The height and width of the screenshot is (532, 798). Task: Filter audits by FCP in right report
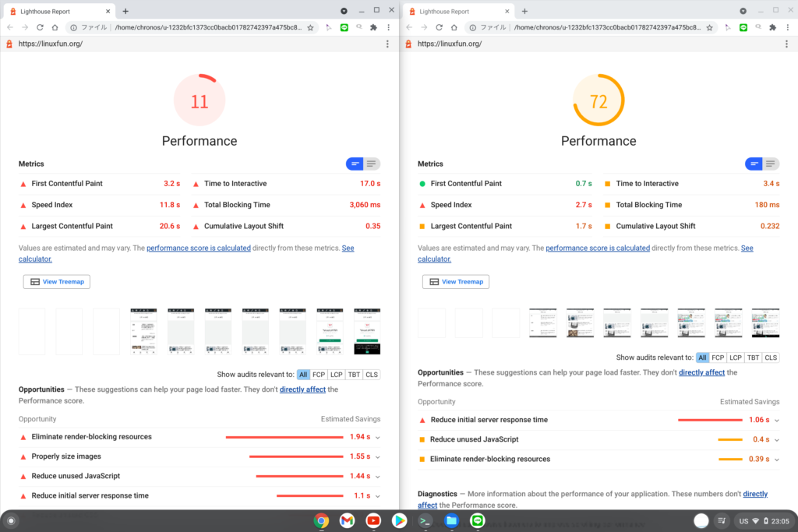pyautogui.click(x=718, y=358)
